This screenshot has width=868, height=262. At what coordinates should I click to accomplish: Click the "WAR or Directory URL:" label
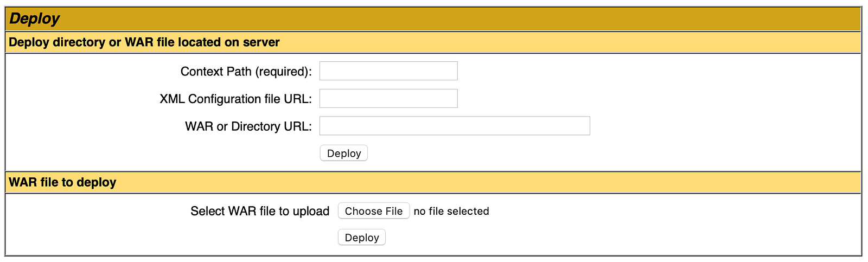(248, 126)
